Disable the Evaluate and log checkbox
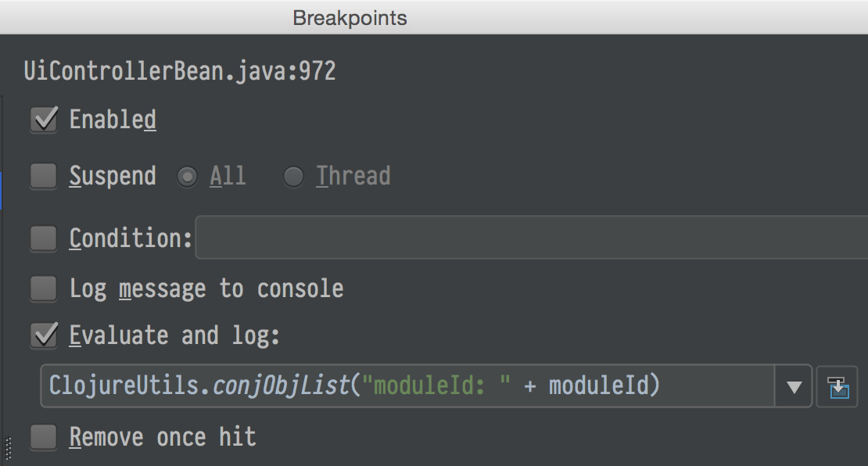 click(44, 335)
